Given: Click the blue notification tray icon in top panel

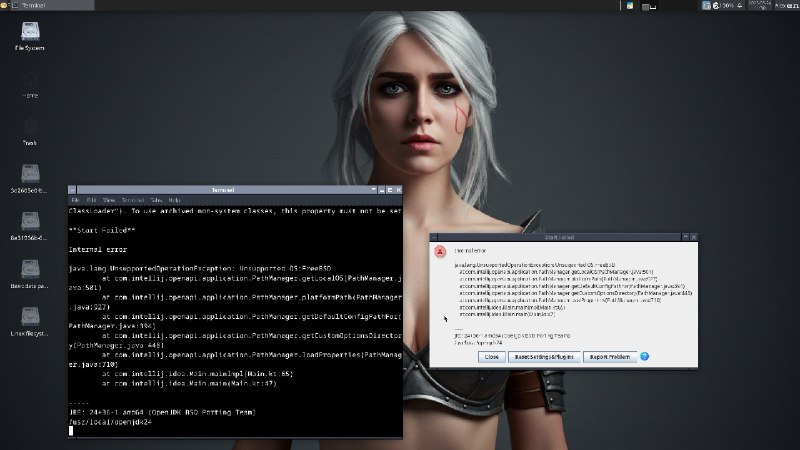Looking at the screenshot, I should [706, 6].
